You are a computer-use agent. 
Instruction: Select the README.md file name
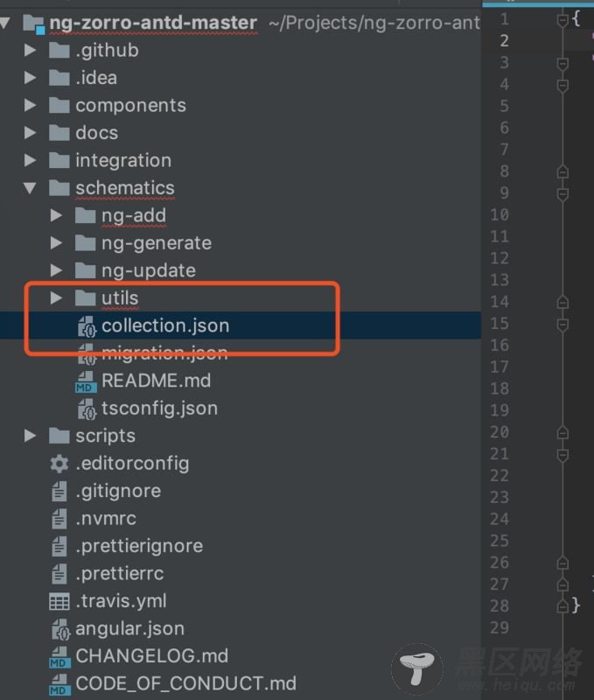pyautogui.click(x=157, y=381)
